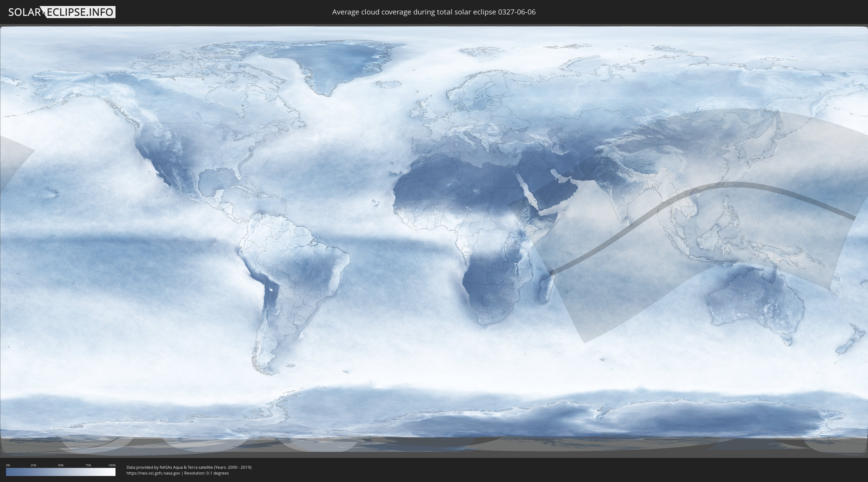Click the cloud coverage color gradient legend
Image resolution: width=868 pixels, height=482 pixels.
pos(61,472)
